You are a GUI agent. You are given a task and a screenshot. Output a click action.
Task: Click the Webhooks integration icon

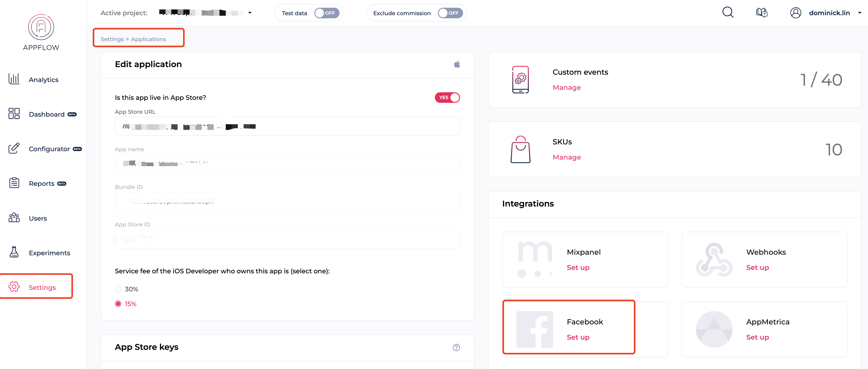pyautogui.click(x=714, y=260)
